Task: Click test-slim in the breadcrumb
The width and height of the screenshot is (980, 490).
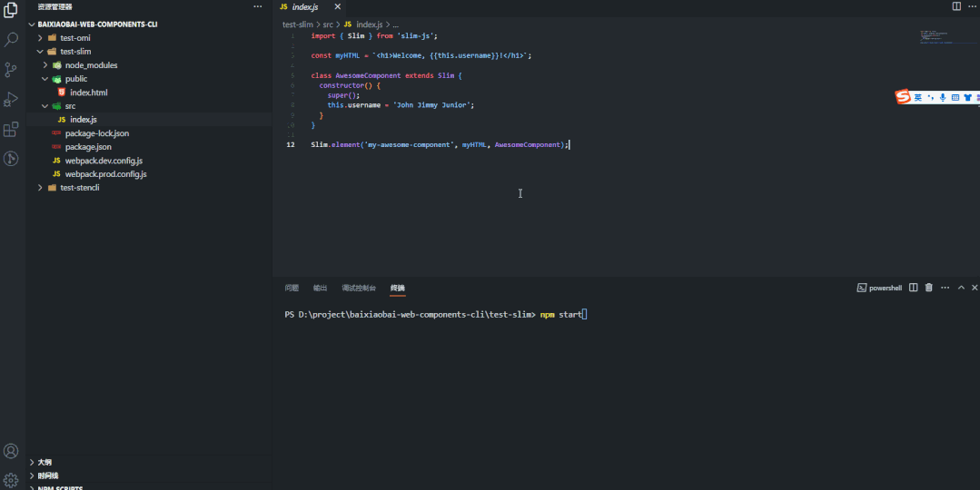Action: (x=298, y=24)
